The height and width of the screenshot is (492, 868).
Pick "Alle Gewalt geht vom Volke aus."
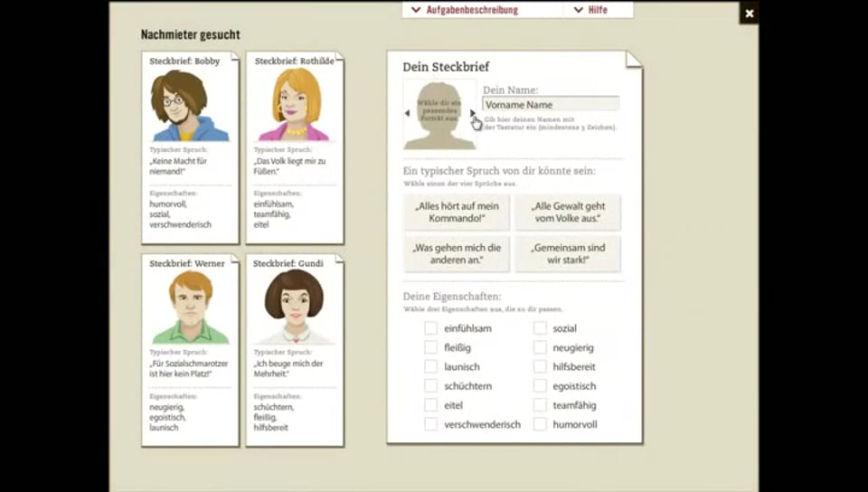tap(568, 213)
